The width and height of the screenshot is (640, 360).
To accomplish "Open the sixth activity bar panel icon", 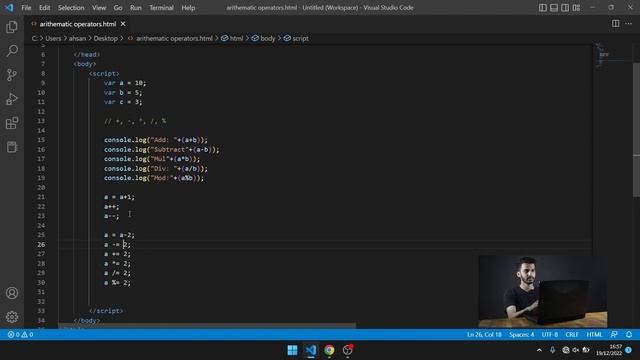I will coord(12,147).
